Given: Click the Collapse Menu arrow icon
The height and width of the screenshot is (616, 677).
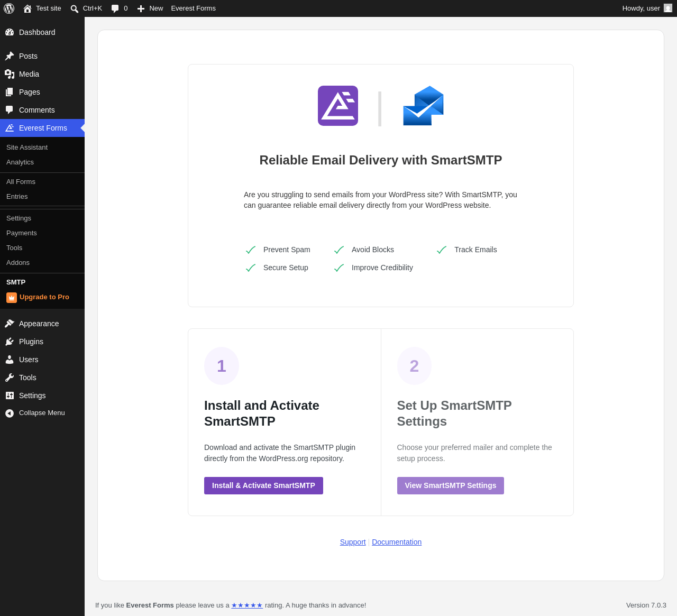Looking at the screenshot, I should pos(10,413).
